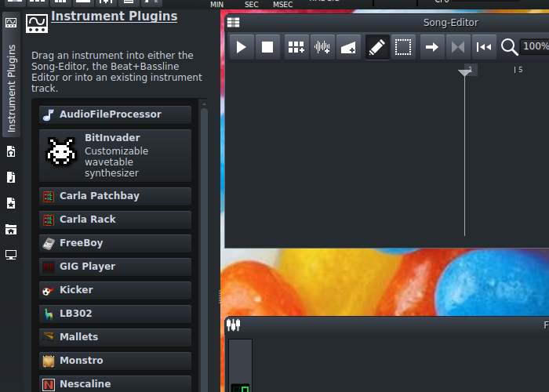This screenshot has height=392, width=549.
Task: Click the FX-Mixer window faders icon
Action: 233,325
